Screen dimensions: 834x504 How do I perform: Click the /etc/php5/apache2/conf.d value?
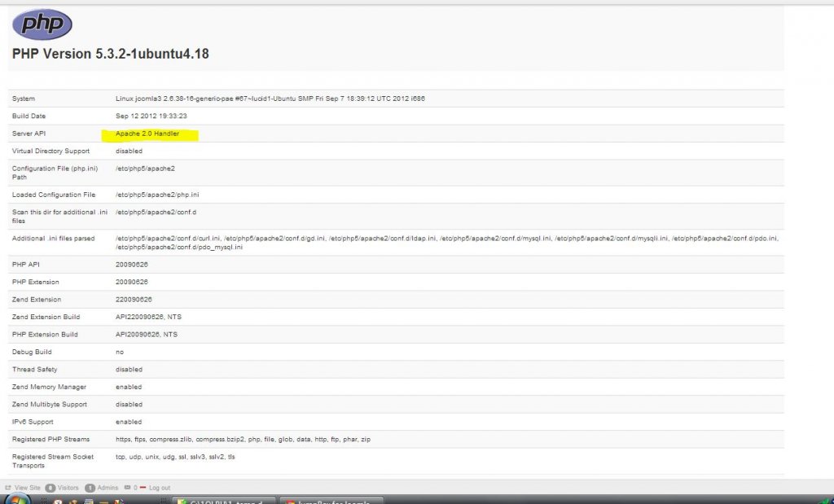(156, 213)
